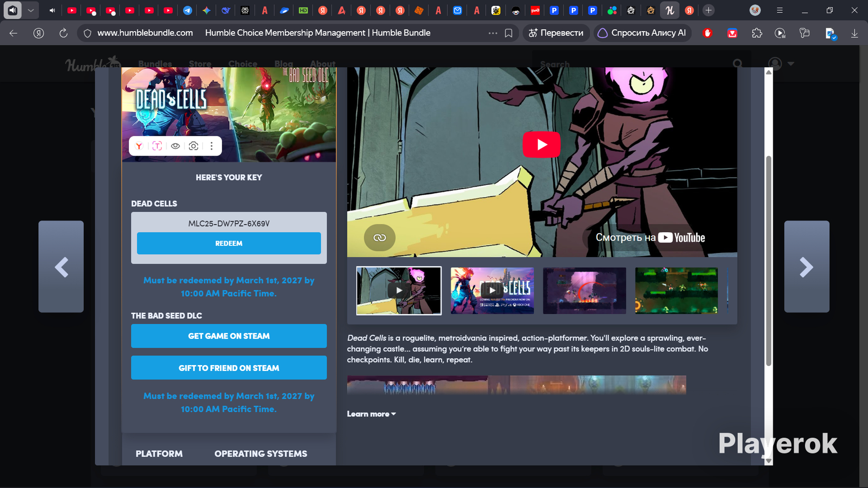Open the Bundles menu in site header
Viewport: 868px width, 488px height.
[x=155, y=64]
